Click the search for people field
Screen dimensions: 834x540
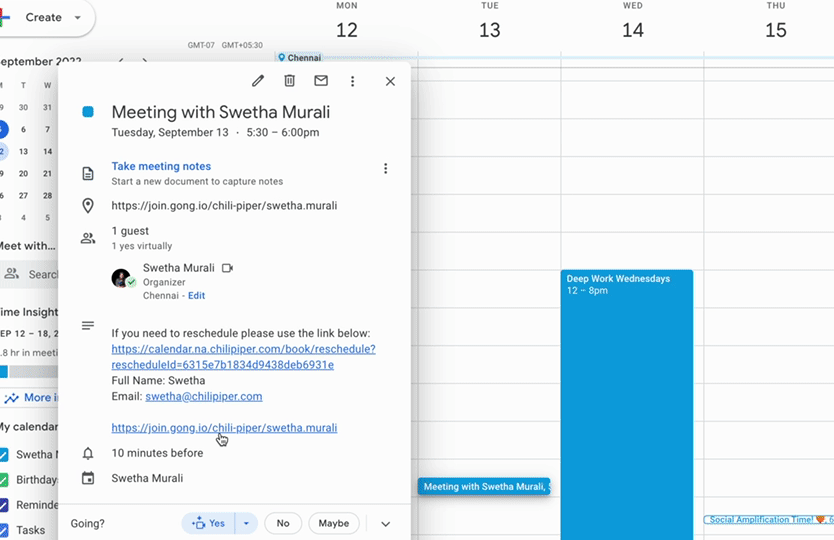(x=29, y=274)
